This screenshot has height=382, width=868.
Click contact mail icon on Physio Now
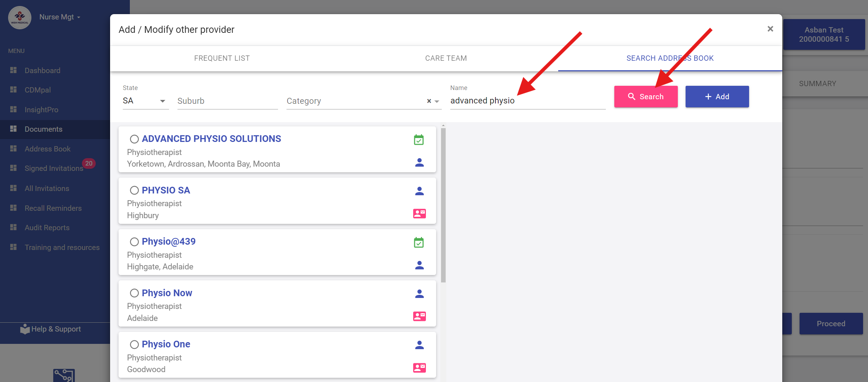point(420,316)
